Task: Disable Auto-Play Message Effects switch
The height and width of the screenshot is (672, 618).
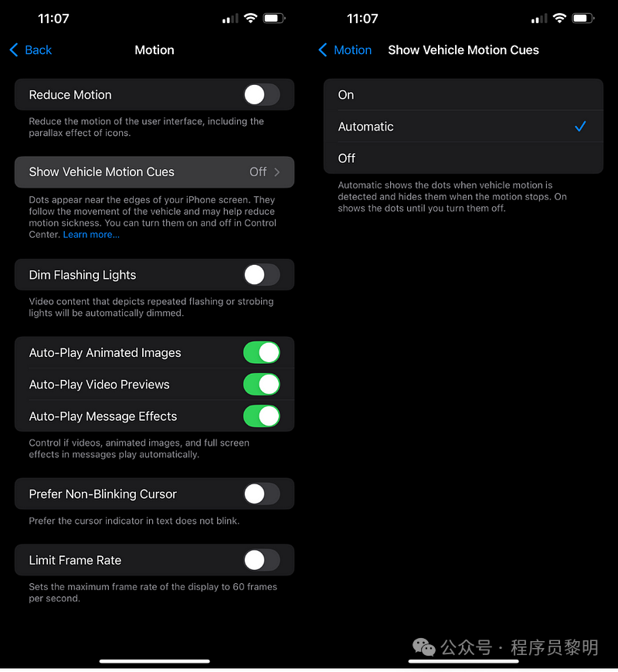Action: pos(261,416)
